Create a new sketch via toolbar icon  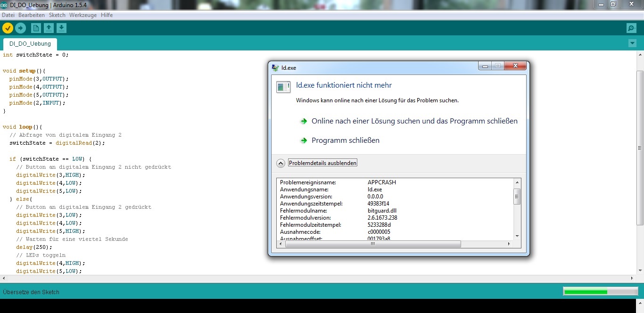(x=36, y=28)
